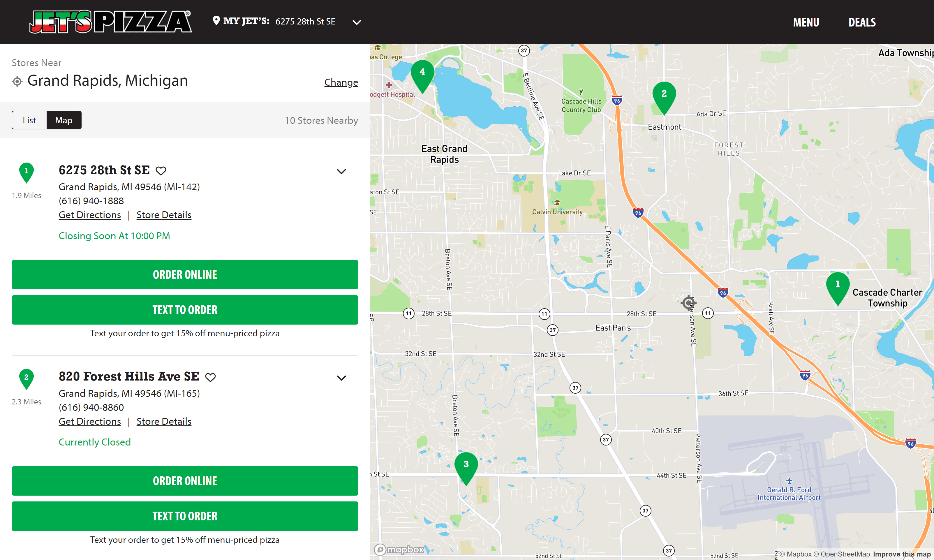Click the Change location link
Viewport: 934px width, 560px height.
341,82
